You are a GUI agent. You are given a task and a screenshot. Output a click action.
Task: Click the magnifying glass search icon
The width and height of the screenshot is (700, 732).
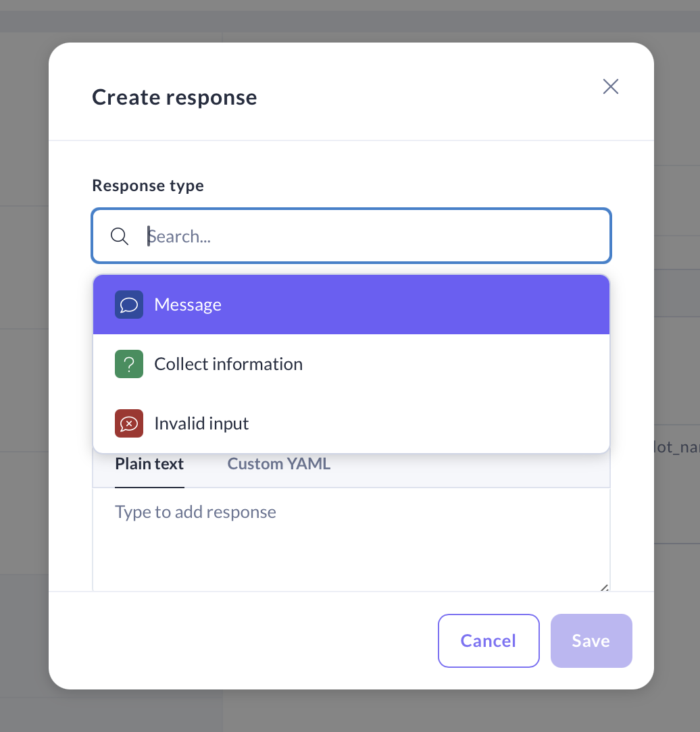[x=120, y=236]
